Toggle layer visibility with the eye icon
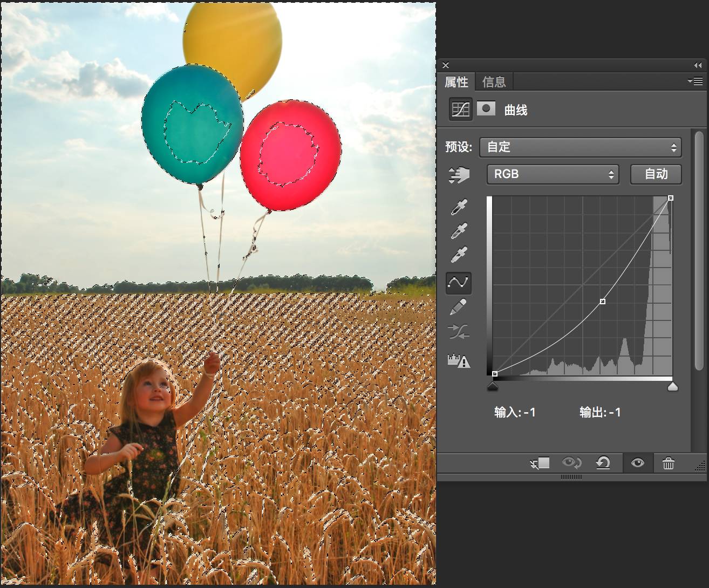This screenshot has width=709, height=588. tap(638, 463)
